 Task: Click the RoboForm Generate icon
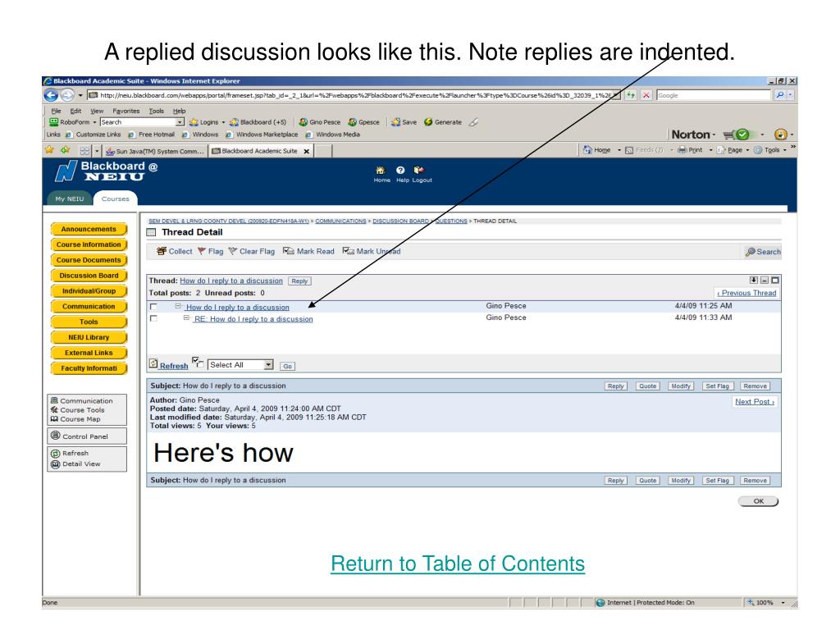pos(443,122)
